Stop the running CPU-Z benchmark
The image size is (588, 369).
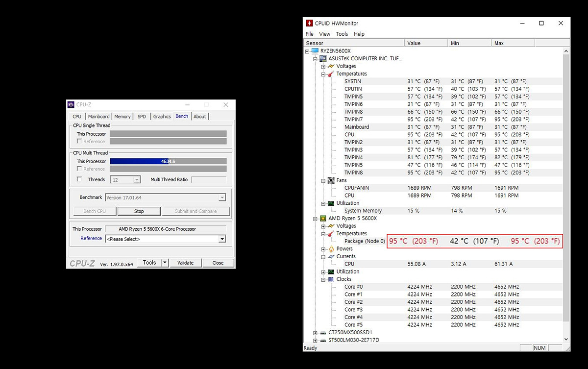[139, 211]
